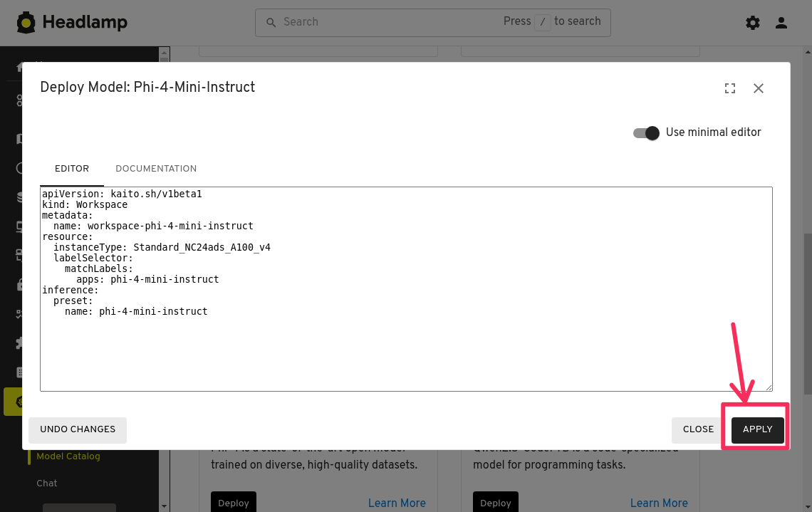
Task: Focus the top Search input field
Action: [x=385, y=22]
